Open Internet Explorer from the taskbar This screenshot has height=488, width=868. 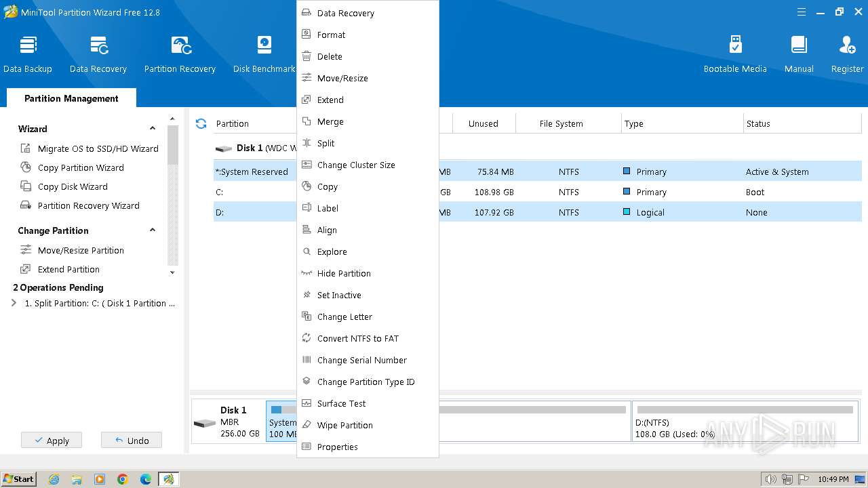54,479
